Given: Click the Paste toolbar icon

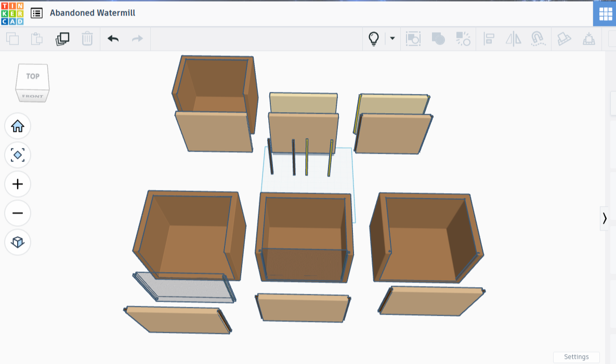Looking at the screenshot, I should [36, 38].
